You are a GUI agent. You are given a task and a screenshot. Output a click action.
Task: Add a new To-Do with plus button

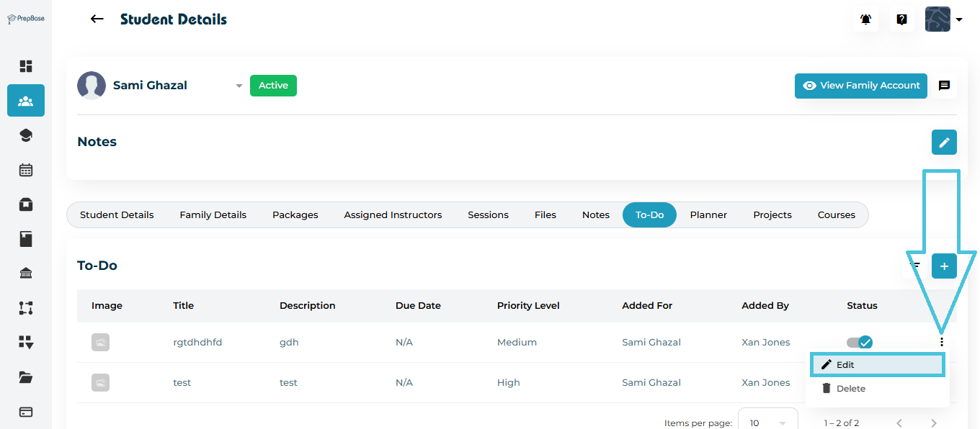tap(944, 266)
